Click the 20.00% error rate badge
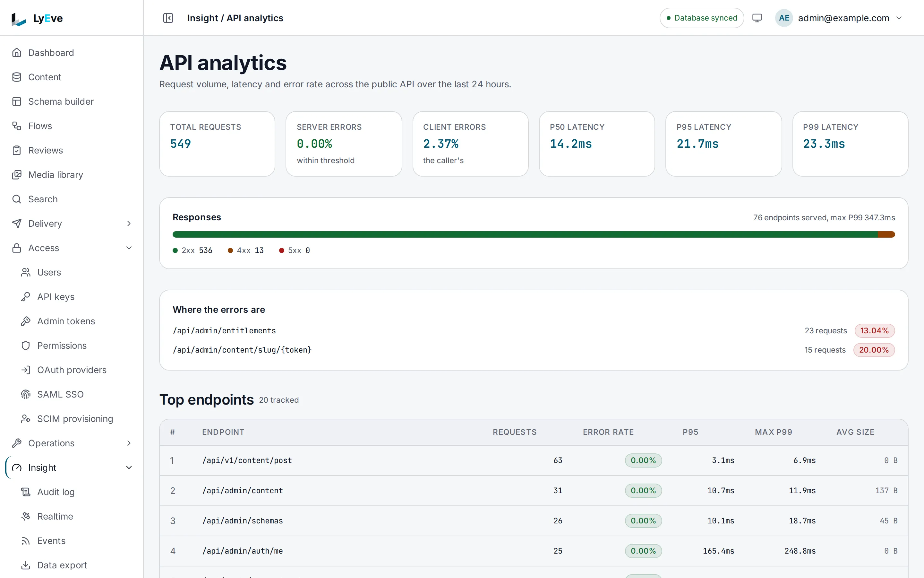The image size is (924, 578). [x=874, y=350]
